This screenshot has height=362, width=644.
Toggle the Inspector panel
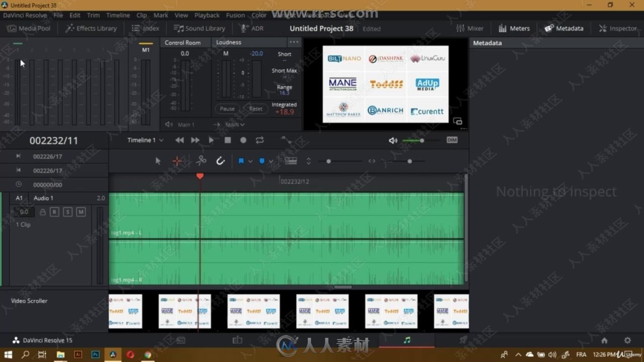[617, 28]
